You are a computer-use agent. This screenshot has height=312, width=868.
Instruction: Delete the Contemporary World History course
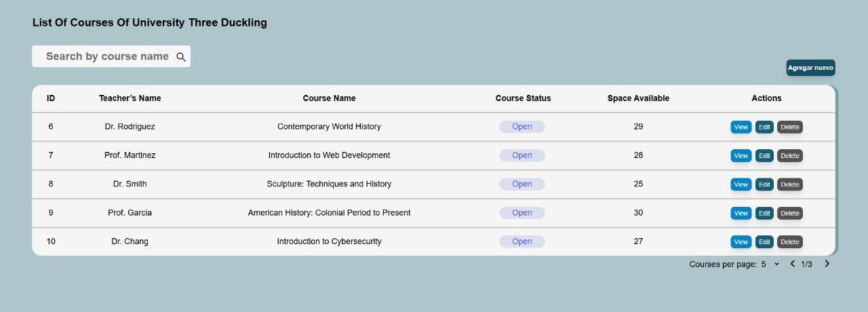click(789, 127)
